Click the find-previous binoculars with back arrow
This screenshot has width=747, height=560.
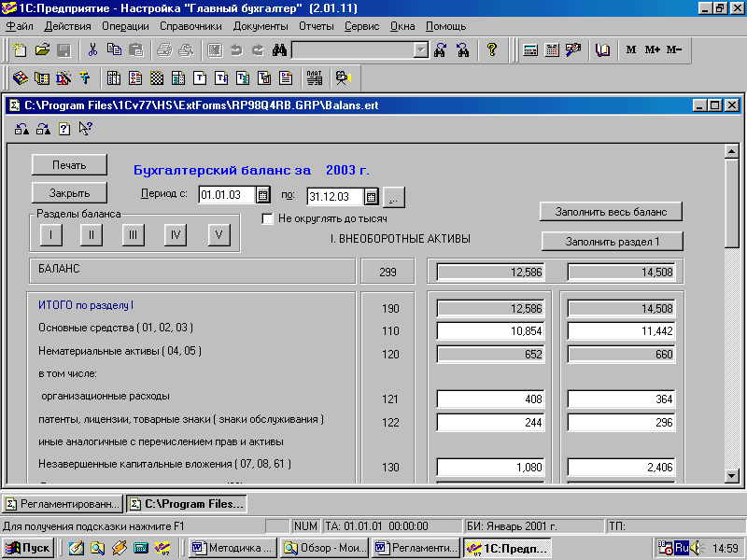462,50
